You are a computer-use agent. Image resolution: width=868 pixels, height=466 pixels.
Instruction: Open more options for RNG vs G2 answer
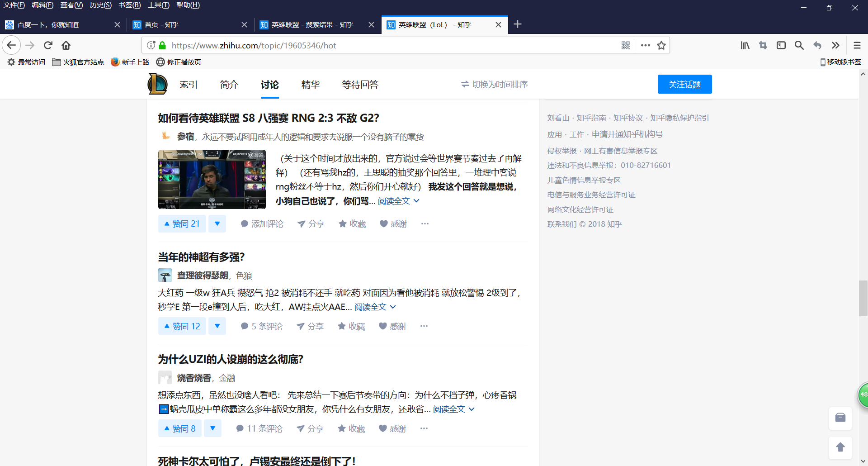pyautogui.click(x=425, y=223)
